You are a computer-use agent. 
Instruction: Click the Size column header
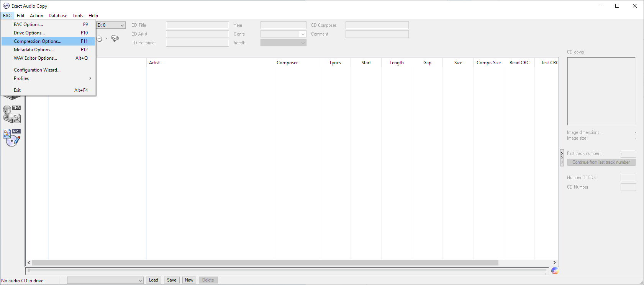[x=458, y=63]
